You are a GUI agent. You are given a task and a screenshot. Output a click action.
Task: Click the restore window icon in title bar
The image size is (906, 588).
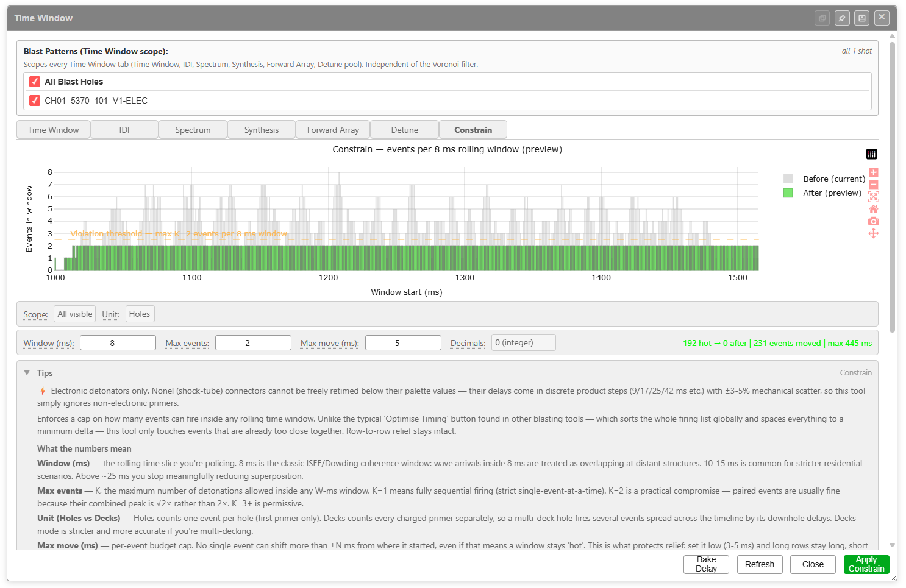point(822,18)
